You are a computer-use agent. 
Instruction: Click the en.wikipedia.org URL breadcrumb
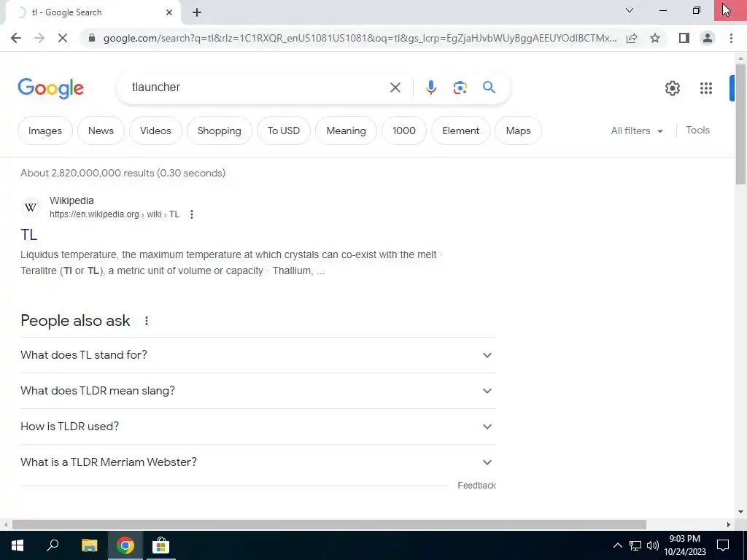point(115,214)
